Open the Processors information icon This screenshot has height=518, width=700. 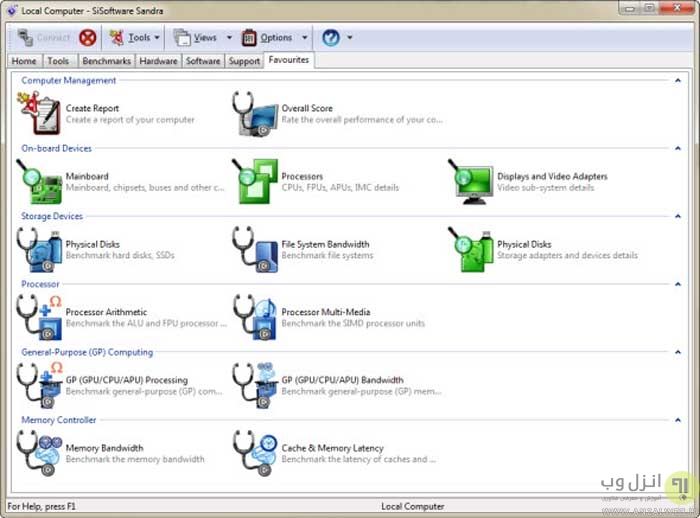point(255,181)
